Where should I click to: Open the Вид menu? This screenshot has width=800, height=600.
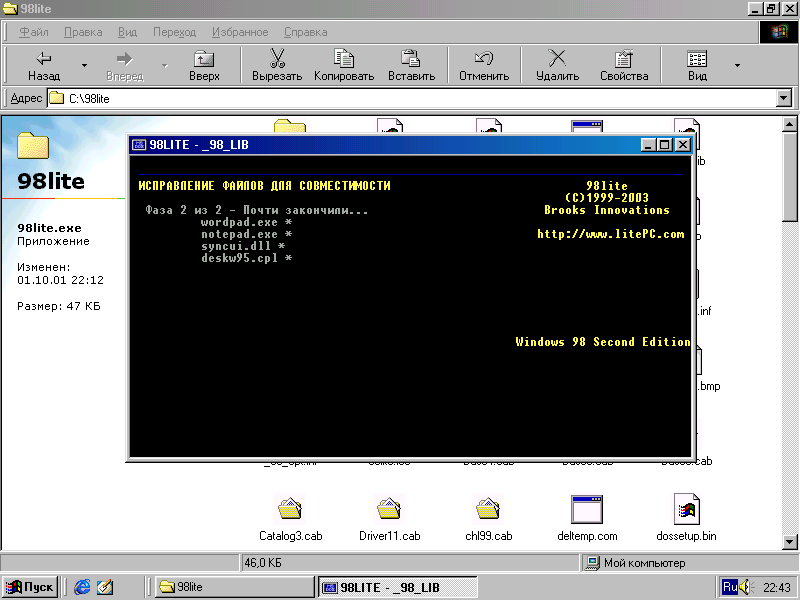127,32
